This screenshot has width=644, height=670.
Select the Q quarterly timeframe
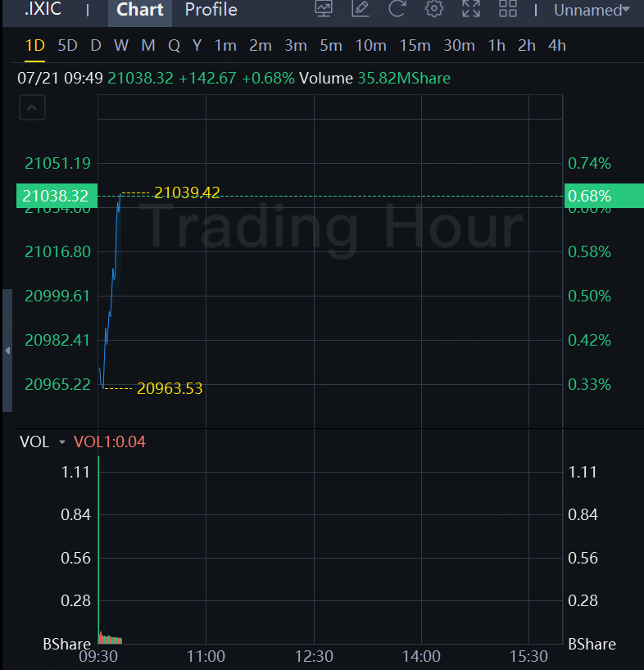(174, 46)
